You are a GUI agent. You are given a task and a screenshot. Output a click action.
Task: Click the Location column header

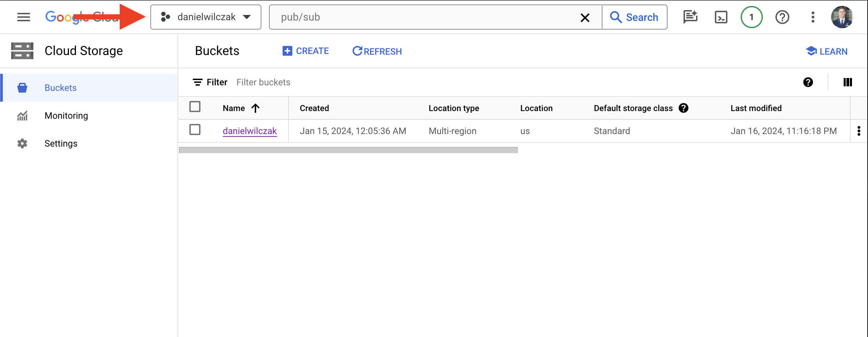click(x=536, y=108)
